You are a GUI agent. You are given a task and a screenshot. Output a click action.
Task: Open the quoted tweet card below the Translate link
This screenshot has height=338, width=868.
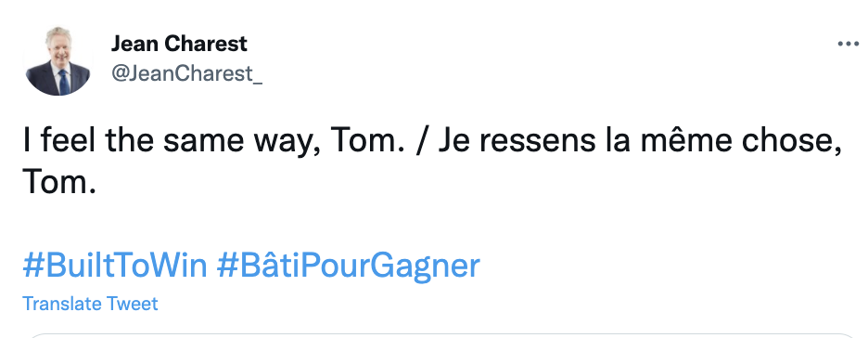(x=441, y=335)
